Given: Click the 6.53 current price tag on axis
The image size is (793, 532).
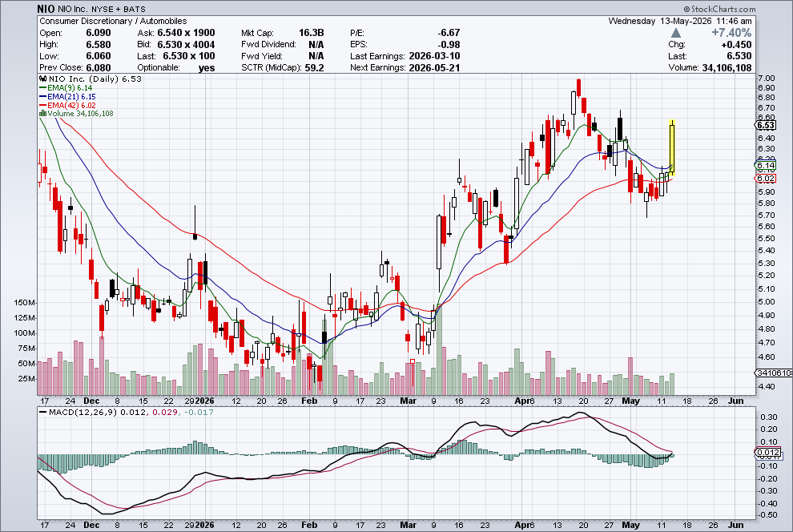Looking at the screenshot, I should pos(765,125).
